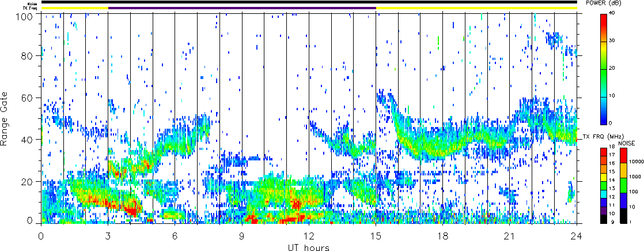The height and width of the screenshot is (251, 644).
Task: Select the cyan 12–13 MHz TX FRQ swatch
Action: pyautogui.click(x=604, y=194)
